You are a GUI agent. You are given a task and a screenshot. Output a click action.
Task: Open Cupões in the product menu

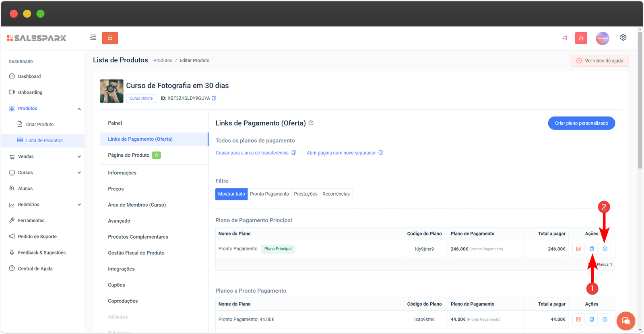pos(116,285)
